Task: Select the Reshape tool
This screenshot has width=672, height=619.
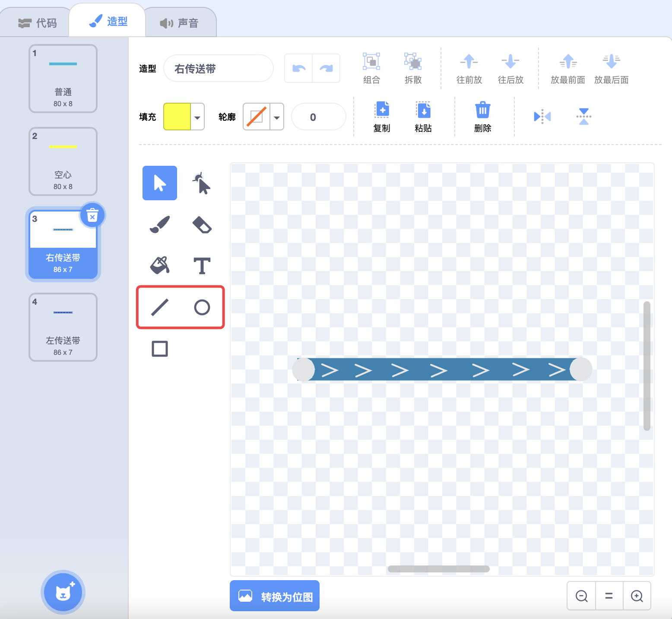Action: pos(202,183)
